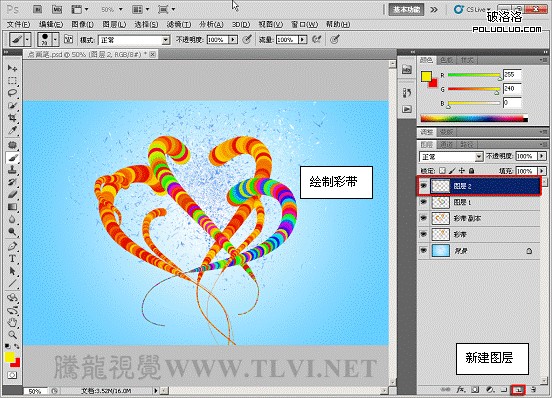Select the Hand tool

[12, 322]
